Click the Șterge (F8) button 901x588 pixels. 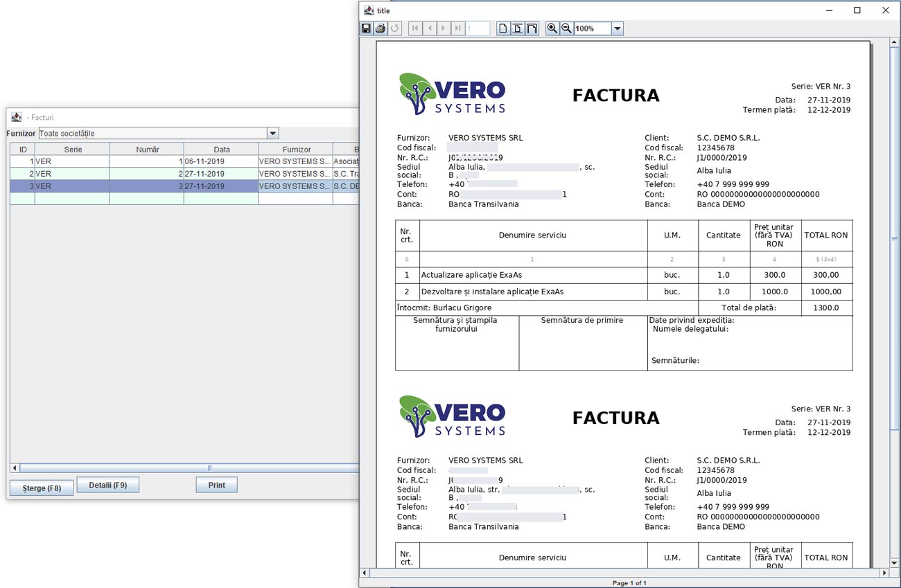point(42,488)
